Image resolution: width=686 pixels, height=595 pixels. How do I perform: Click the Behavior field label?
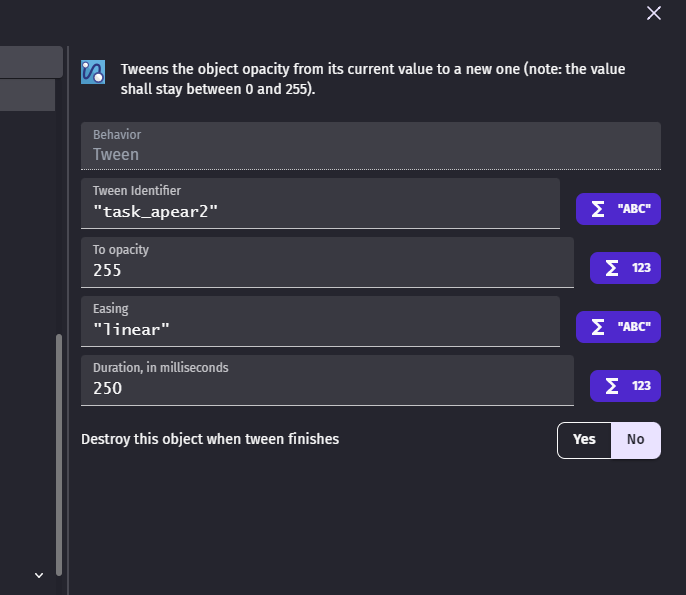point(117,135)
